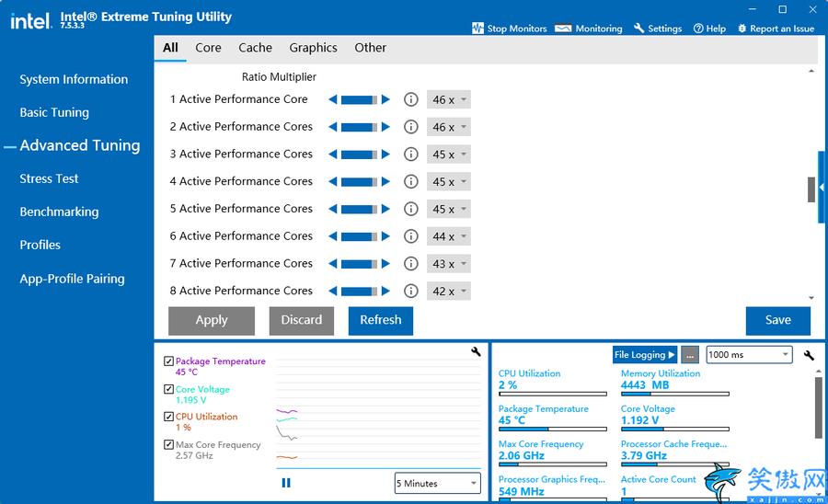This screenshot has width=828, height=504.
Task: Switch to the Core tab
Action: pyautogui.click(x=208, y=48)
